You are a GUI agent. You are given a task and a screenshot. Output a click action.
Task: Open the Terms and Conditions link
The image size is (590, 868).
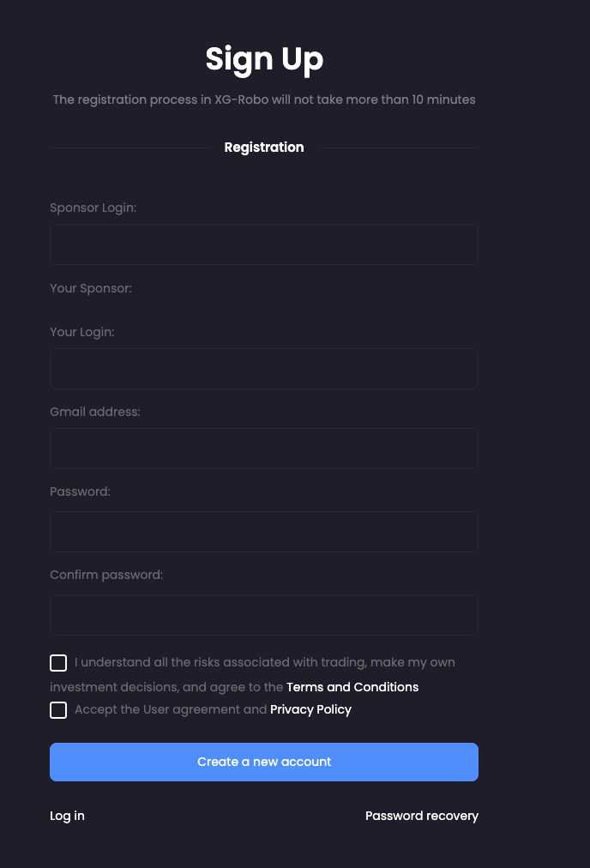click(352, 687)
